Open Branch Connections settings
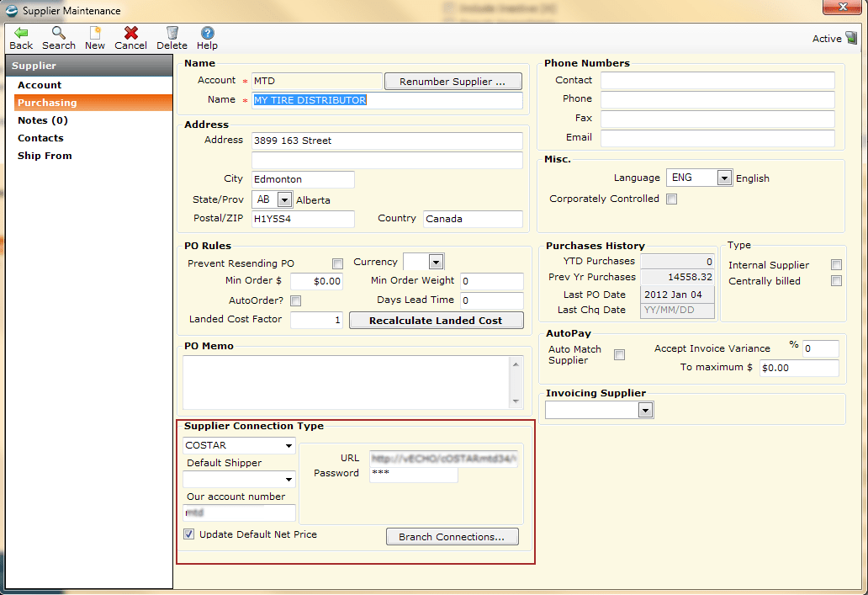This screenshot has height=595, width=868. pyautogui.click(x=452, y=536)
